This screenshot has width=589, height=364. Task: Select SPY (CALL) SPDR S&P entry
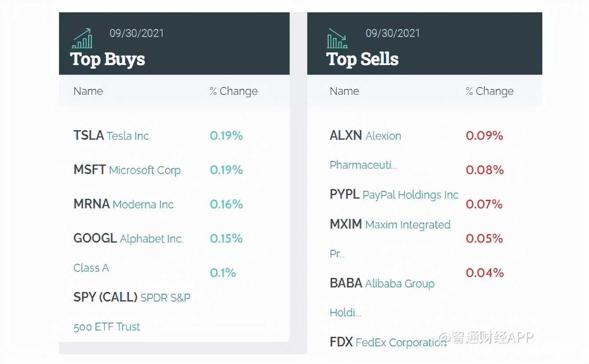pyautogui.click(x=132, y=297)
